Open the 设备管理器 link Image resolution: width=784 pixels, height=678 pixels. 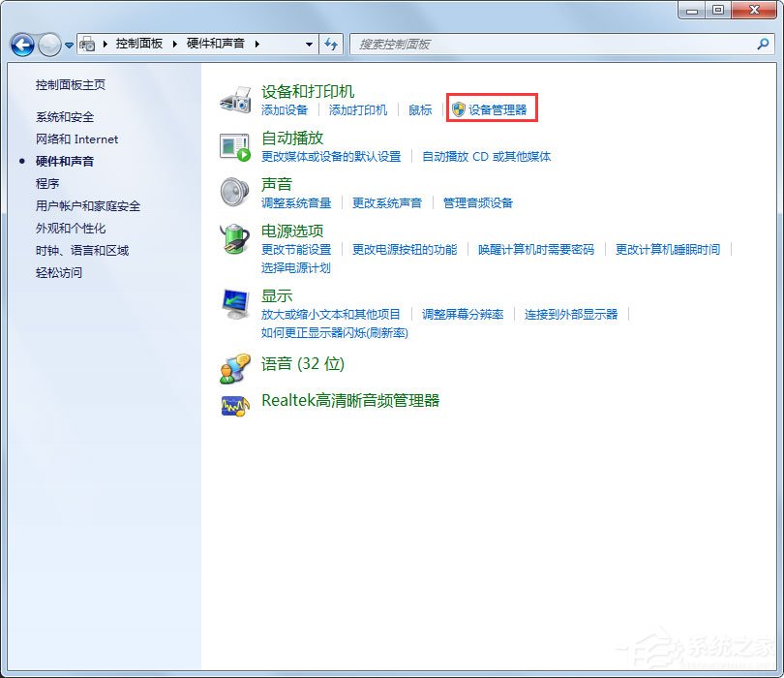pyautogui.click(x=496, y=109)
